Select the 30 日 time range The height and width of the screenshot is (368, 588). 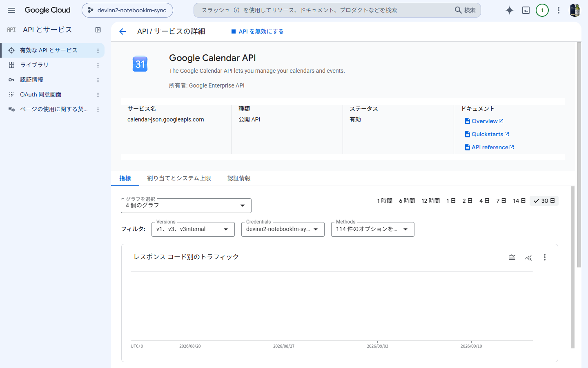click(x=544, y=201)
